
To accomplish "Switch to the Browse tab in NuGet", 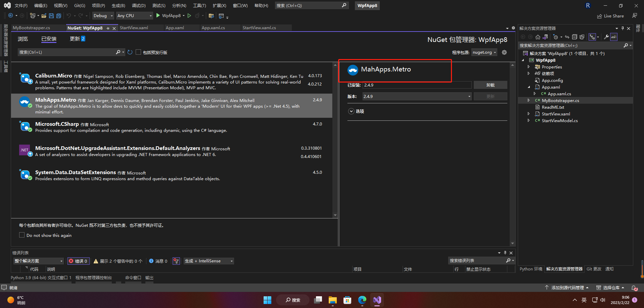I will [23, 39].
